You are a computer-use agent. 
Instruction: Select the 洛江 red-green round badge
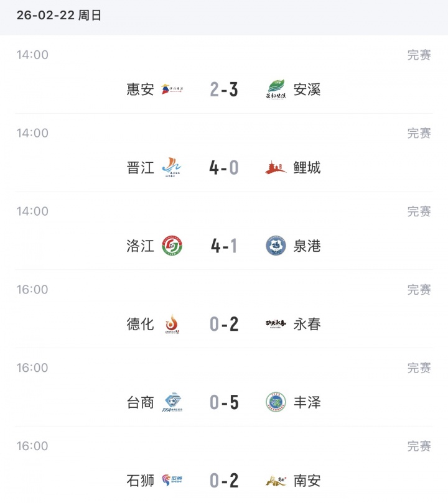pyautogui.click(x=172, y=246)
